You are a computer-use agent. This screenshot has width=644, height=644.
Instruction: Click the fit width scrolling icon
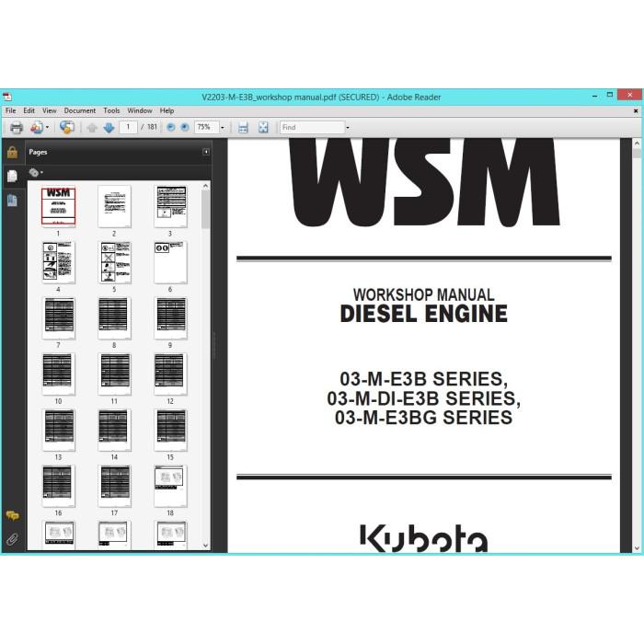pos(243,128)
